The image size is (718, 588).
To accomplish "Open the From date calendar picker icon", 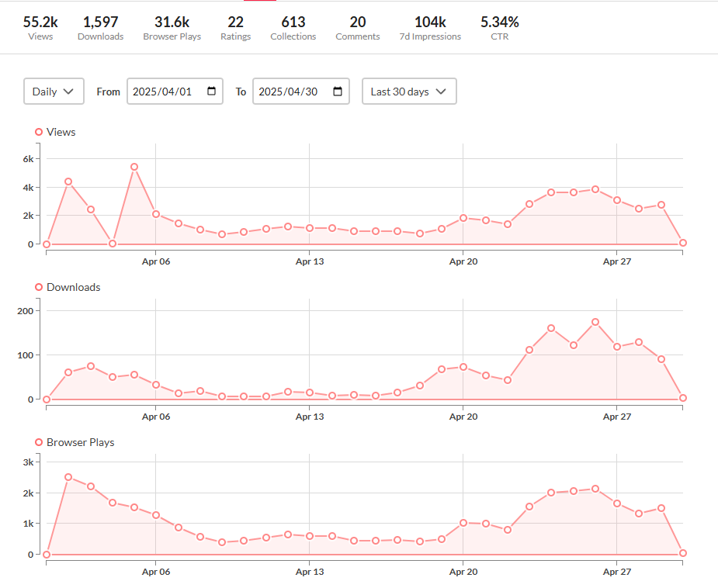I will click(x=212, y=92).
